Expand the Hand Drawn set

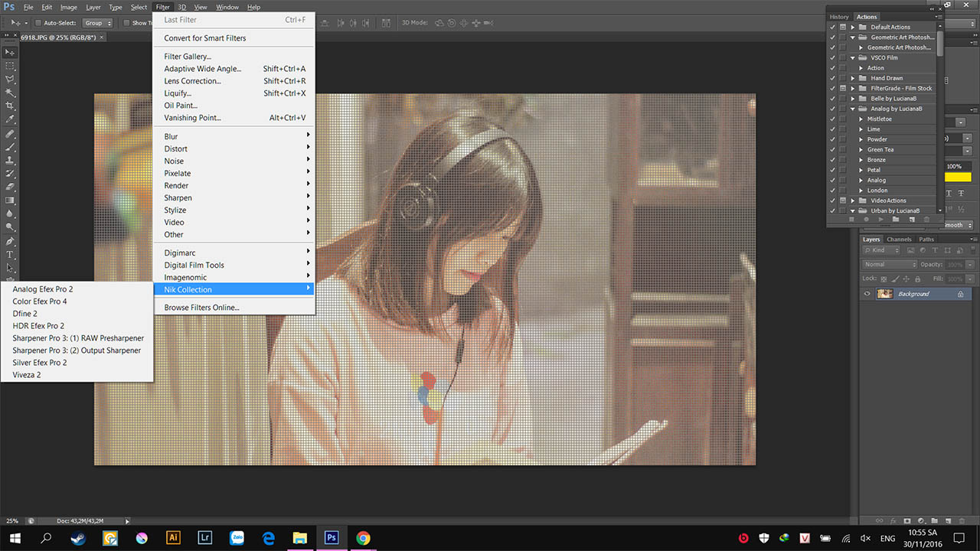click(854, 78)
